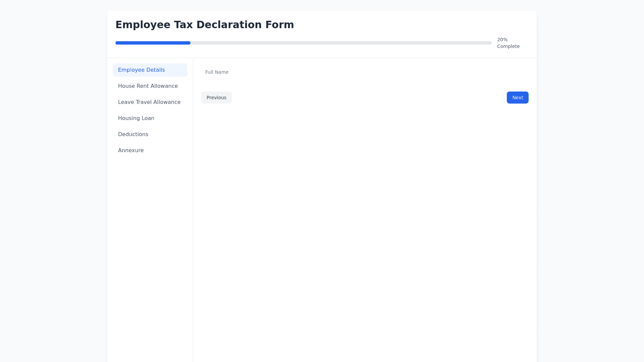Viewport: 644px width, 362px height.
Task: Click the 20% progress percentage text
Action: (502, 40)
